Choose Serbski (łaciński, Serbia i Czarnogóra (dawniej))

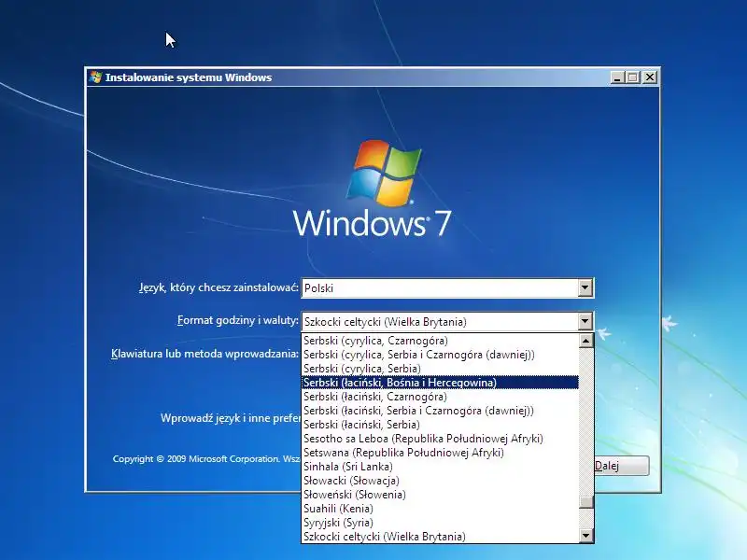[x=440, y=411]
